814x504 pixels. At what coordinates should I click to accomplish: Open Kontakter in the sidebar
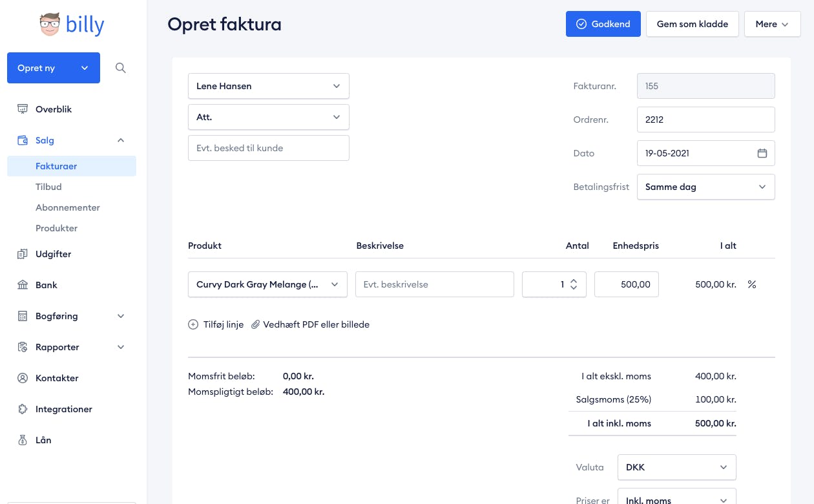(x=57, y=378)
